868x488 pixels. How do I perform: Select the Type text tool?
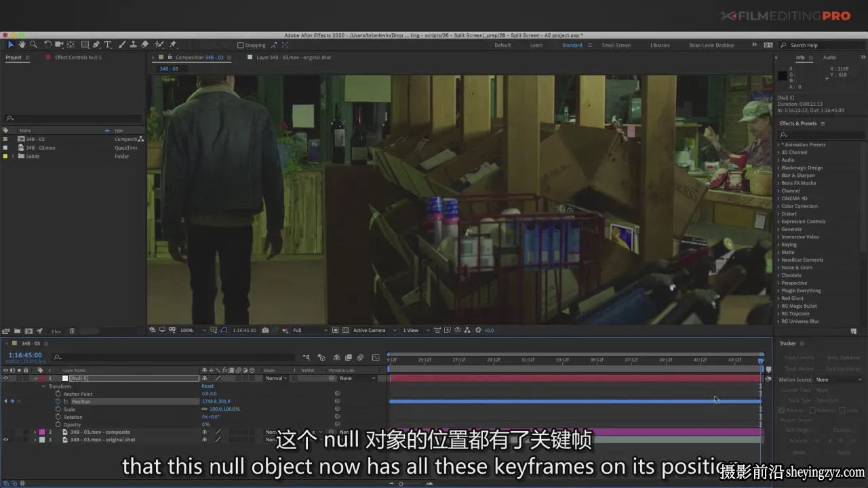(107, 45)
